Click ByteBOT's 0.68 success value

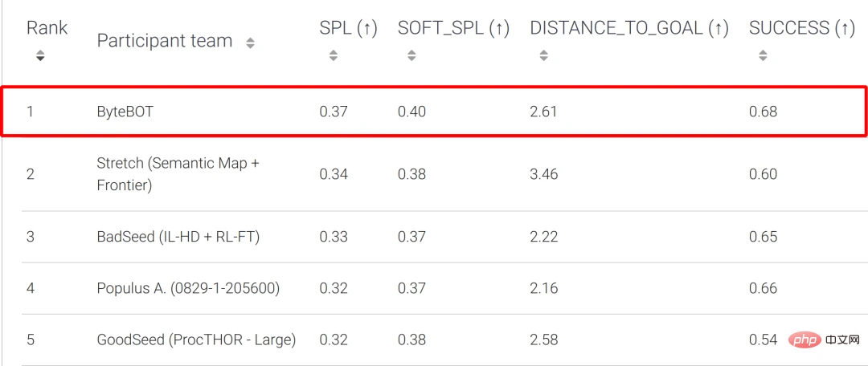[x=763, y=112]
